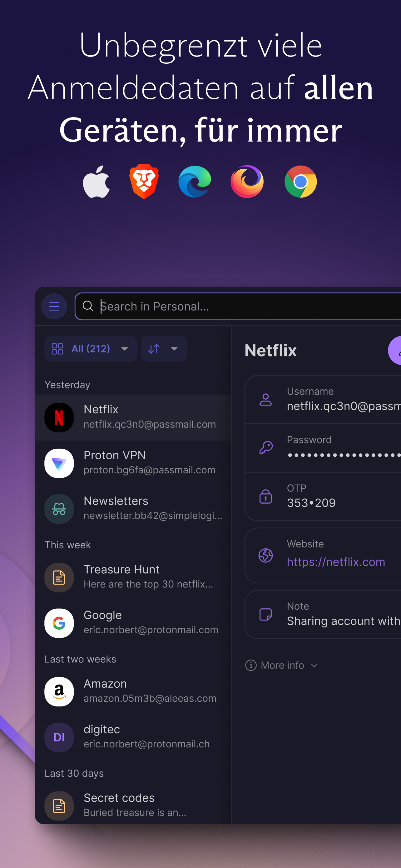Click the OTP lock icon
401x868 pixels.
pyautogui.click(x=266, y=496)
